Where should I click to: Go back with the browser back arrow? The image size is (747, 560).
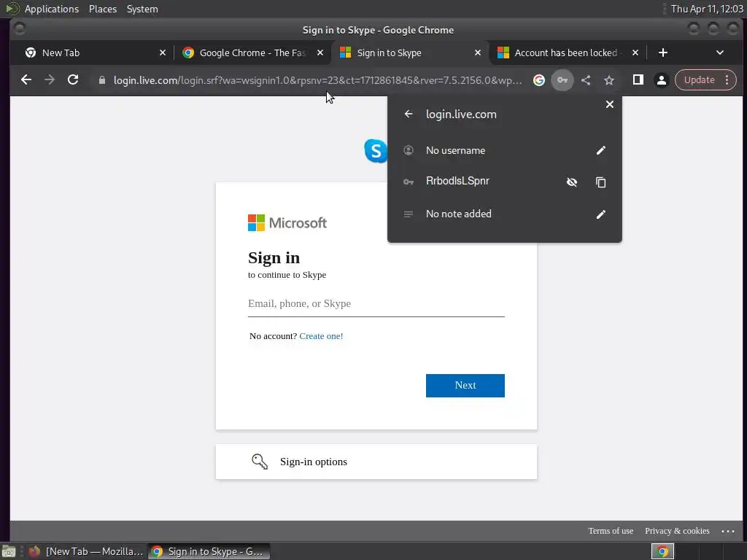coord(26,80)
